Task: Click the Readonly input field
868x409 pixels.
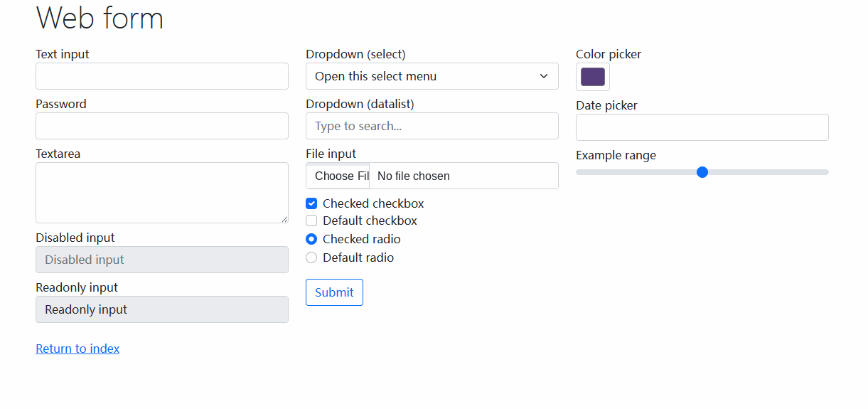Action: (162, 309)
